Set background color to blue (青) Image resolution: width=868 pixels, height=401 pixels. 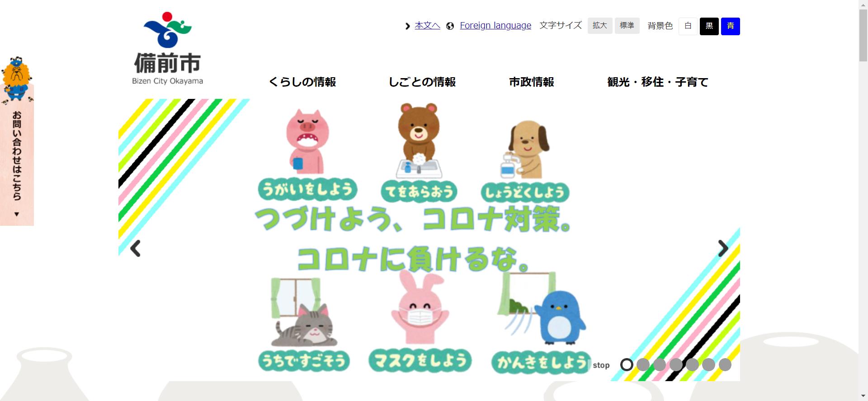[x=731, y=26]
